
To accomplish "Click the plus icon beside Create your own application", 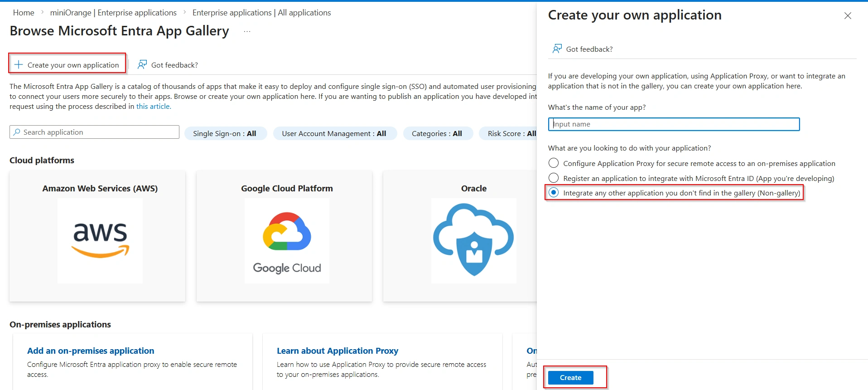I will coord(19,65).
